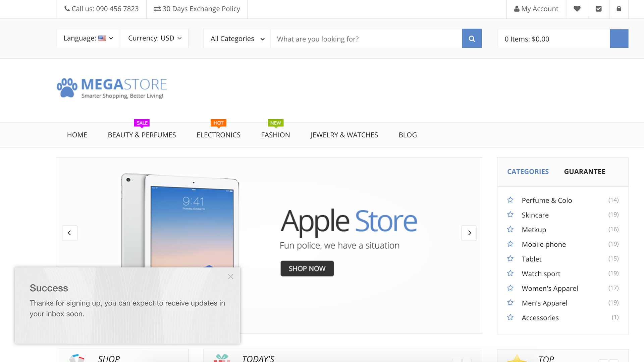The image size is (644, 362).
Task: Click blue cart button beside items total
Action: coord(619,39)
